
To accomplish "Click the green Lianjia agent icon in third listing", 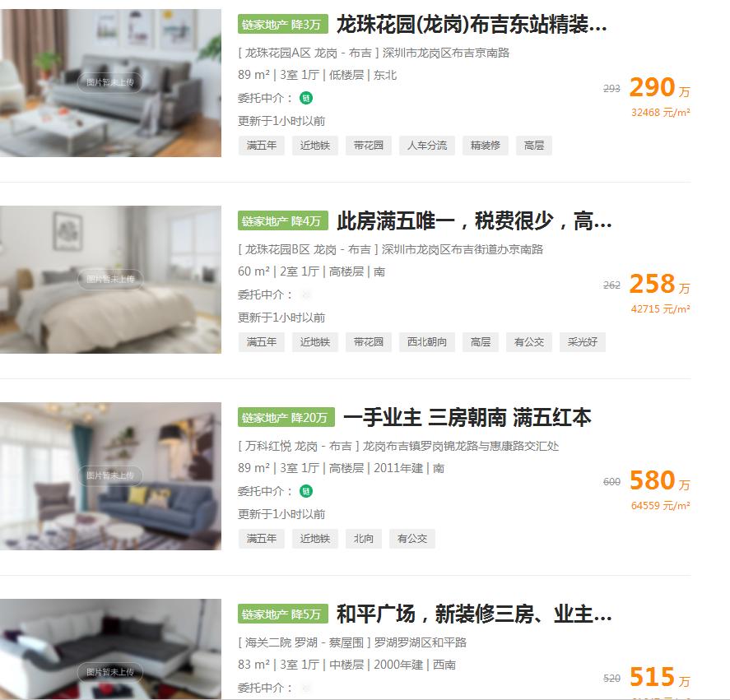I will tap(306, 491).
